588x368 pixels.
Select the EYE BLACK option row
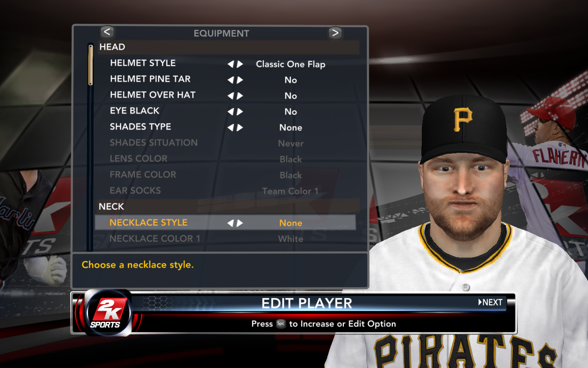coord(225,111)
